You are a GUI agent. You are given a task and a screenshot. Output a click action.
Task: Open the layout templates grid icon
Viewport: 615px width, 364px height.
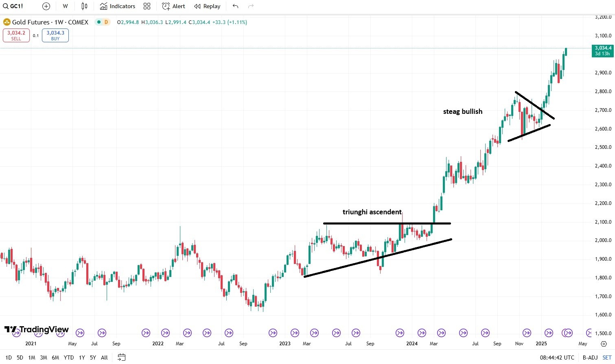point(147,6)
